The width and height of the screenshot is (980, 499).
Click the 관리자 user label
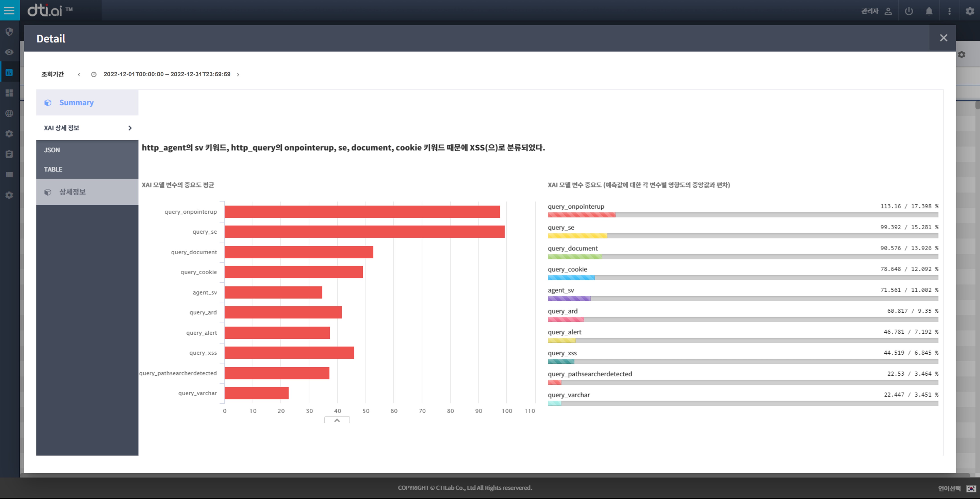click(870, 11)
